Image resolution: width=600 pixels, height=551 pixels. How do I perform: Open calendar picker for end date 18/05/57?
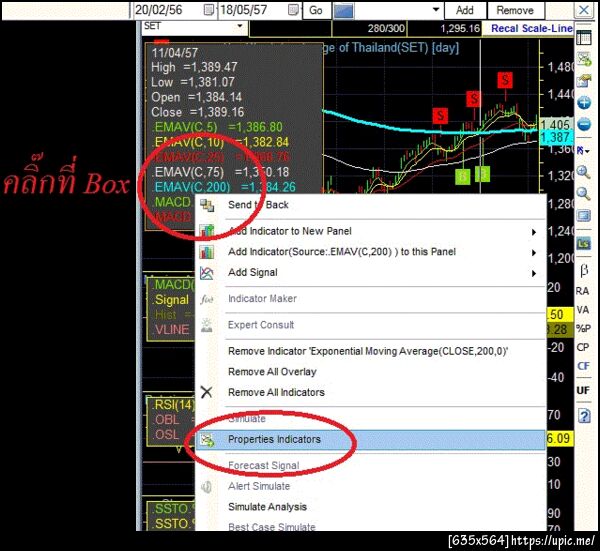293,10
